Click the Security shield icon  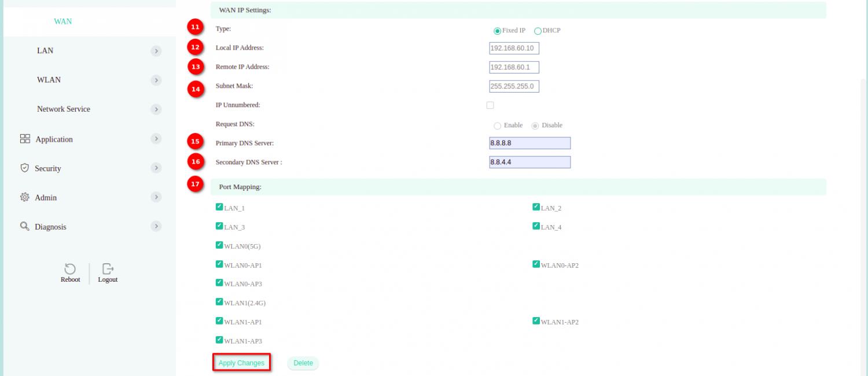pos(24,168)
